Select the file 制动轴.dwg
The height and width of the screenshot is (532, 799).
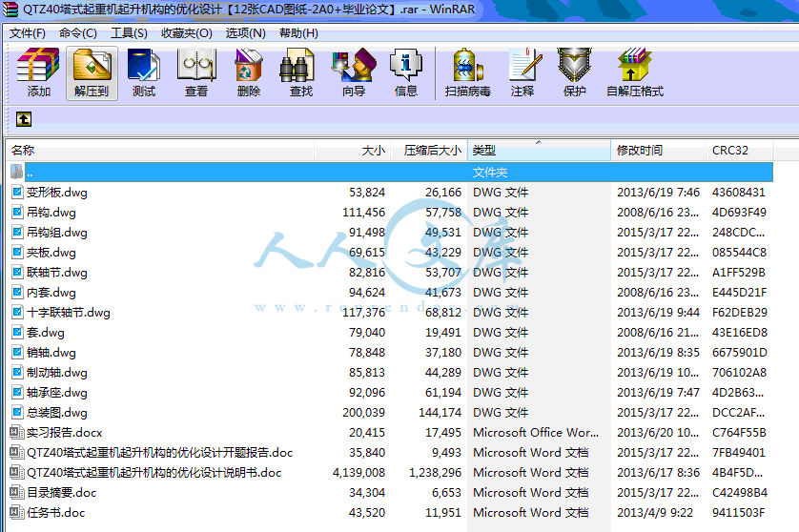[x=57, y=373]
